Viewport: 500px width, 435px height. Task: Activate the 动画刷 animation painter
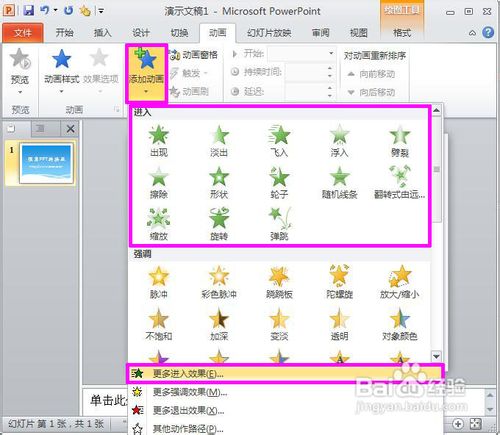click(x=189, y=91)
